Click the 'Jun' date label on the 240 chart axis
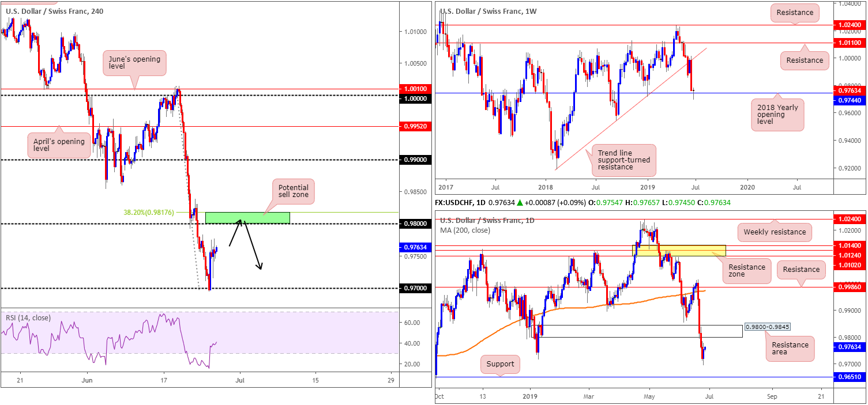 (88, 381)
